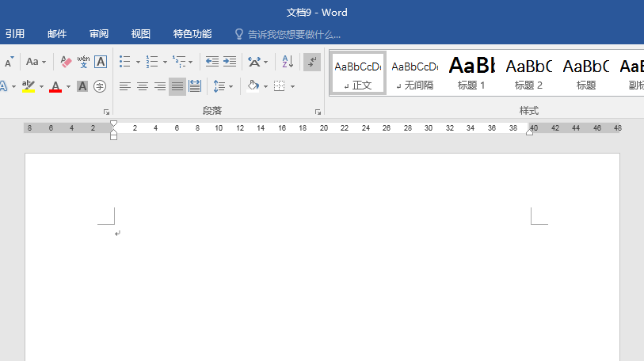Click the Line Spacing icon
Image resolution: width=644 pixels, height=361 pixels.
[219, 86]
